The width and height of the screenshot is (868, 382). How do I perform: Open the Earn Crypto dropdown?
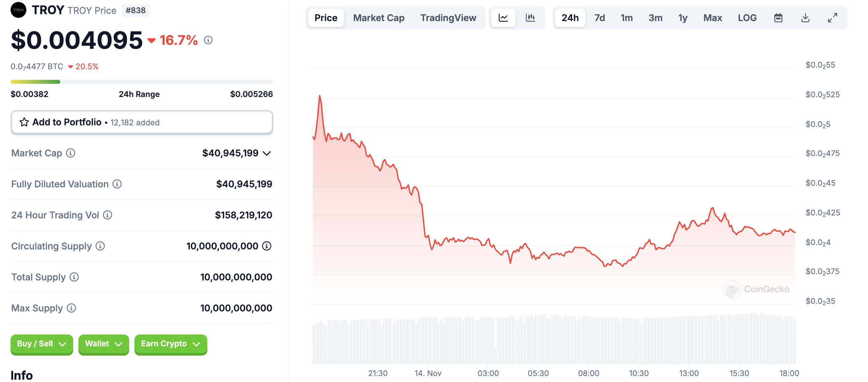pyautogui.click(x=170, y=344)
